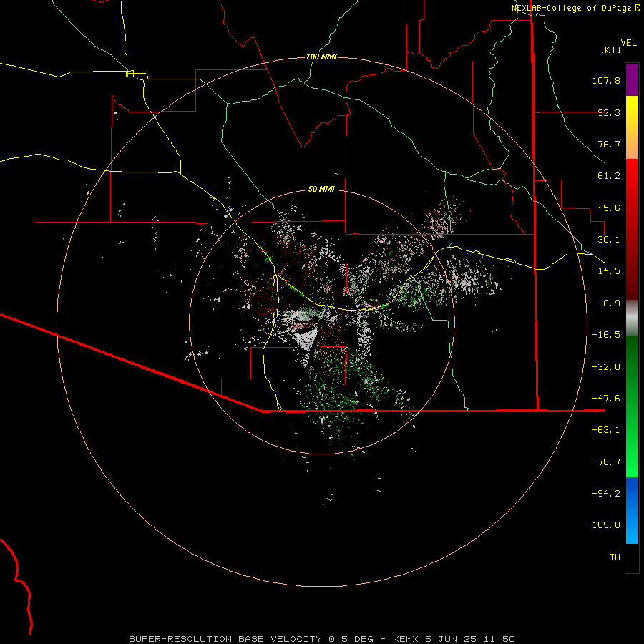Select the -94.2 velocity scale value
The width and height of the screenshot is (644, 644).
[606, 494]
